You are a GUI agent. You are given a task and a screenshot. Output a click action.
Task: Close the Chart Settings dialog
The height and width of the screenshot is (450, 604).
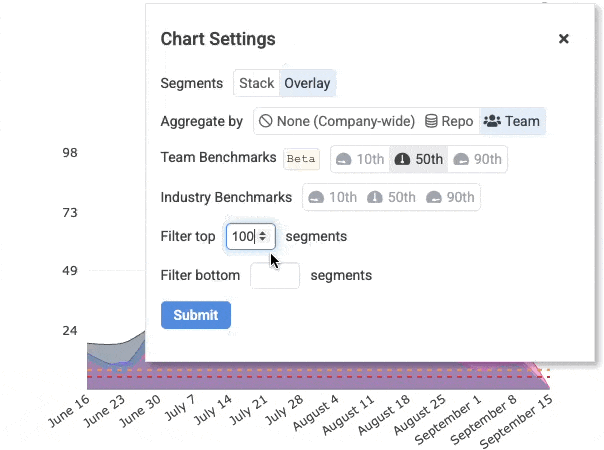[563, 39]
